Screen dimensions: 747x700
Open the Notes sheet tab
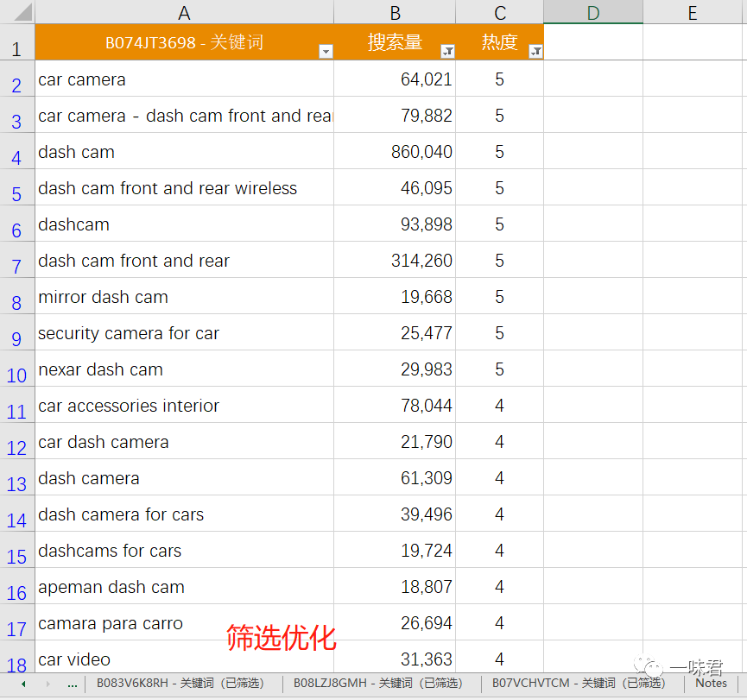click(x=711, y=684)
